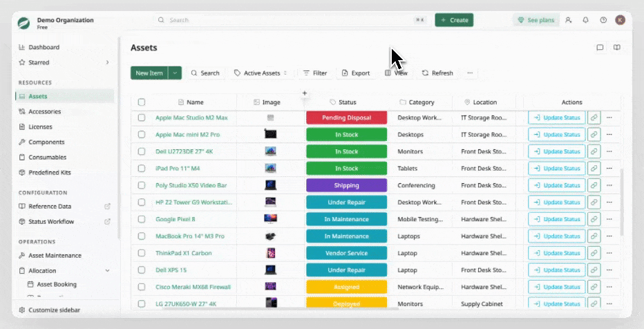Open the notifications bell icon
Screen dimensions: 644x329
point(586,20)
